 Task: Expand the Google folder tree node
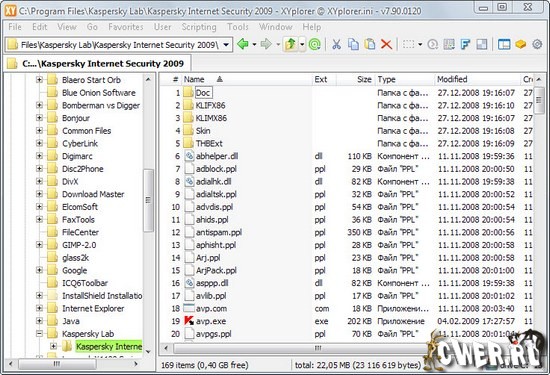(x=39, y=270)
